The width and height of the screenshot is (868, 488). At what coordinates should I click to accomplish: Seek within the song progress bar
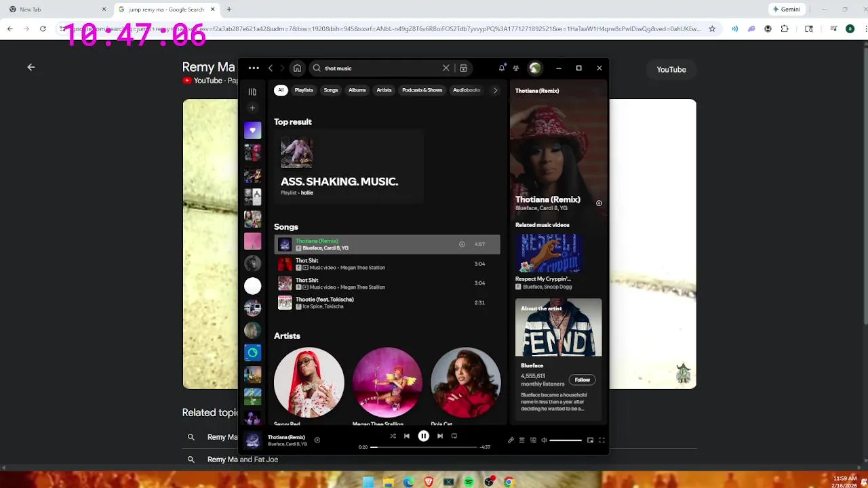pyautogui.click(x=425, y=447)
